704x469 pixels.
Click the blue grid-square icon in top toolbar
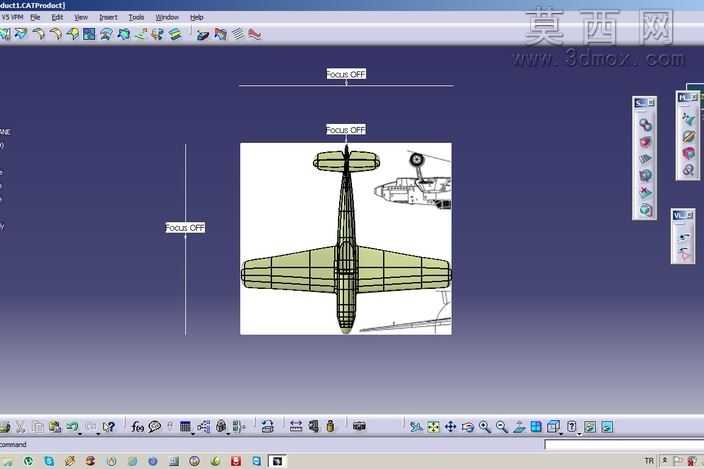[89, 34]
